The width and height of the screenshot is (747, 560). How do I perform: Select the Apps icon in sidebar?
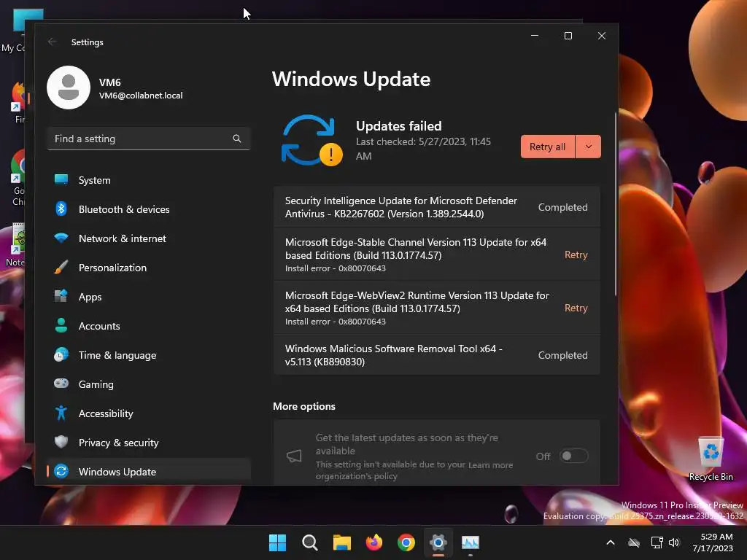pyautogui.click(x=61, y=296)
